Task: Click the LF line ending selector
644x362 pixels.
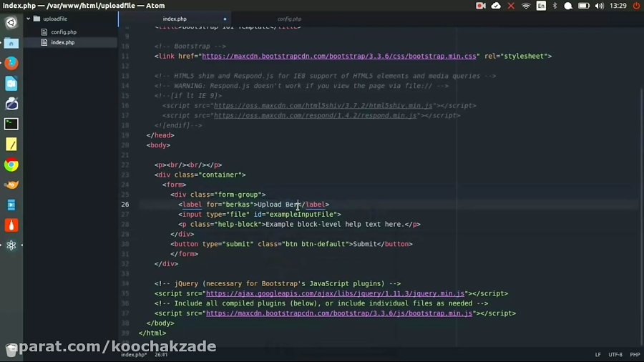Action: click(598, 355)
